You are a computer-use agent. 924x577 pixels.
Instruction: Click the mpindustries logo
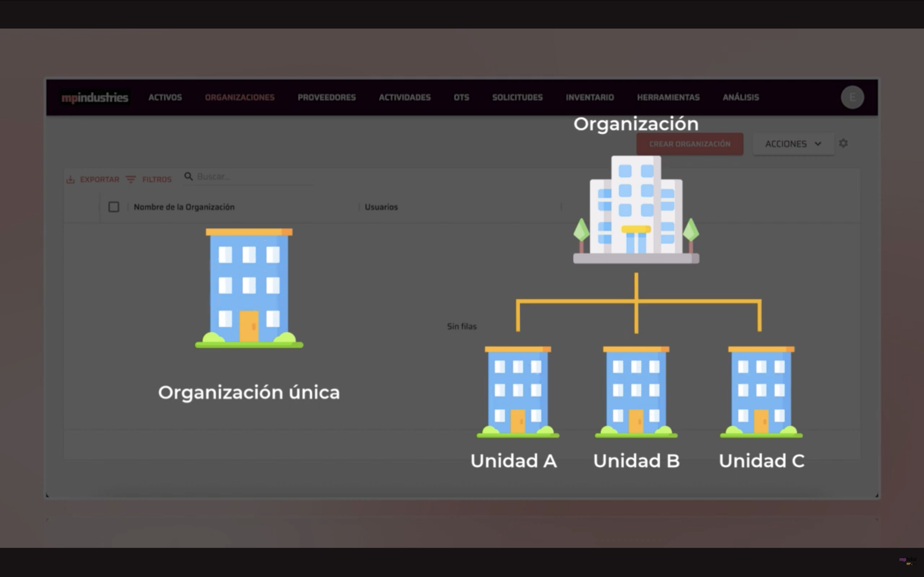95,98
